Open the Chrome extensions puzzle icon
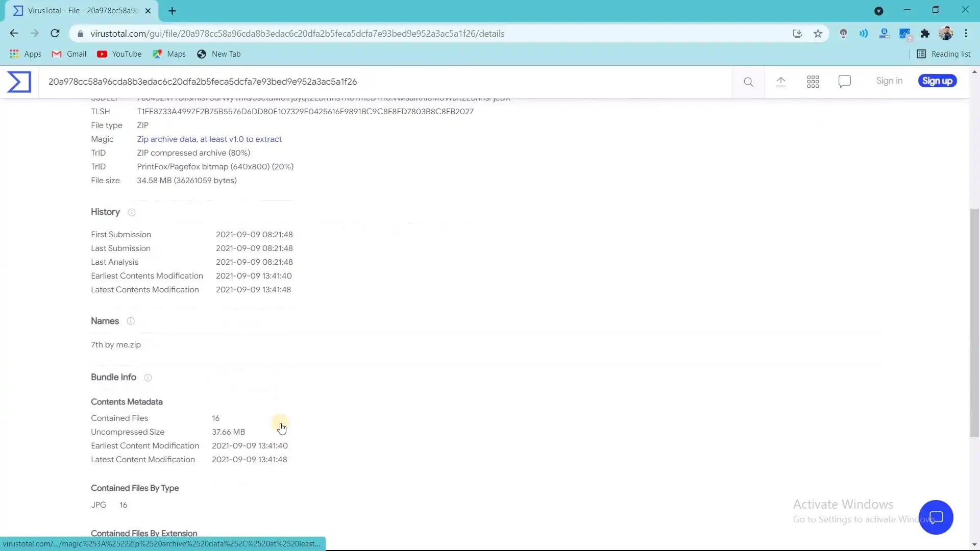The image size is (980, 551). click(x=925, y=34)
